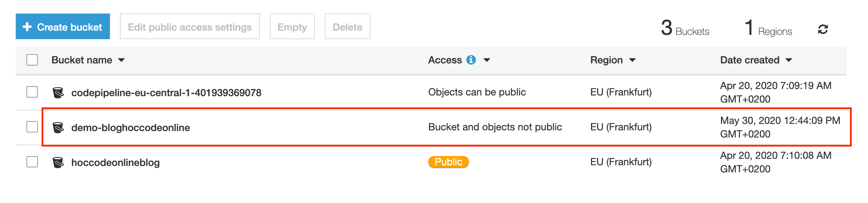Tick the hoccodeonlineblog bucket checkbox
The image size is (868, 203).
coord(32,162)
